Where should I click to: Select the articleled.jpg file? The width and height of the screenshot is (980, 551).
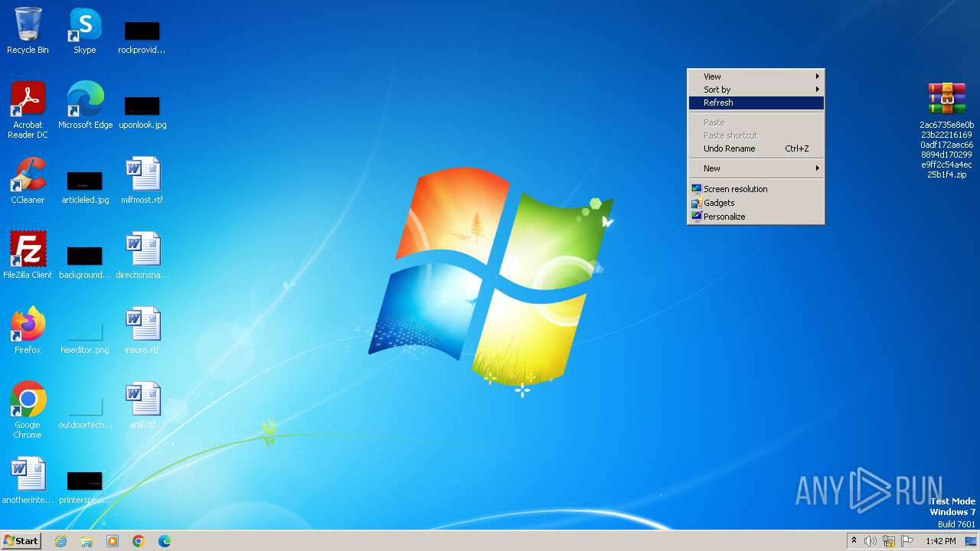click(x=85, y=186)
